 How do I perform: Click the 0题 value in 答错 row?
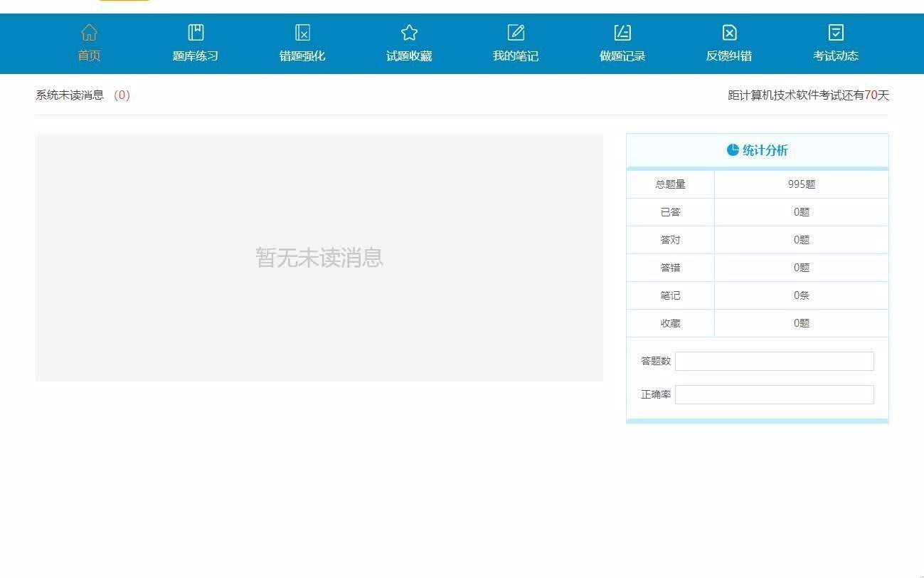click(802, 268)
